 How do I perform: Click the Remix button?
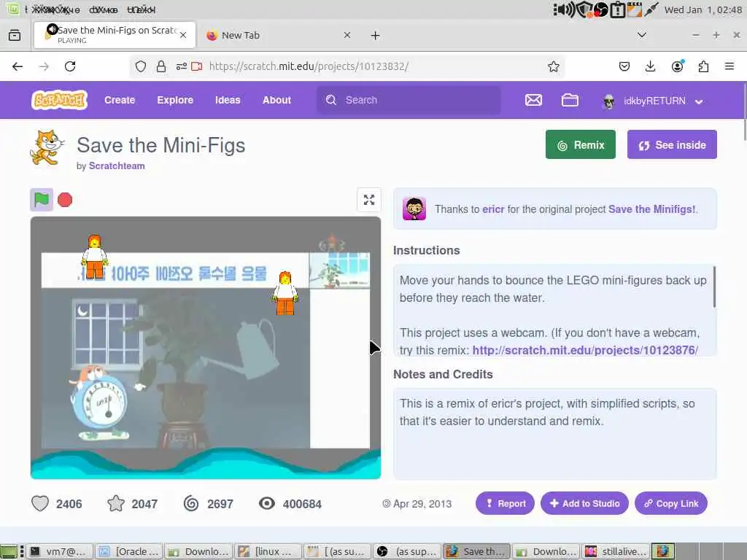tap(580, 145)
